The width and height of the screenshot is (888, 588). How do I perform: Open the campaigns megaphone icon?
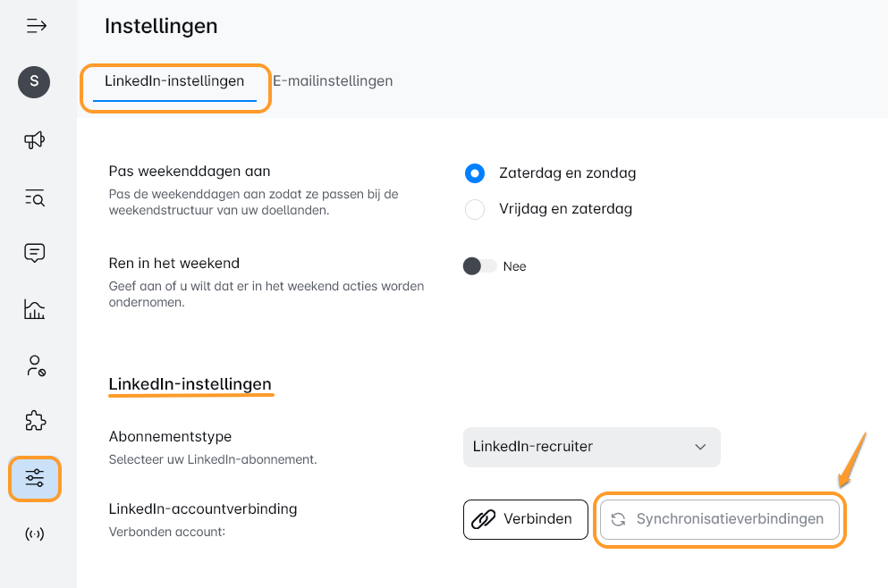point(35,139)
